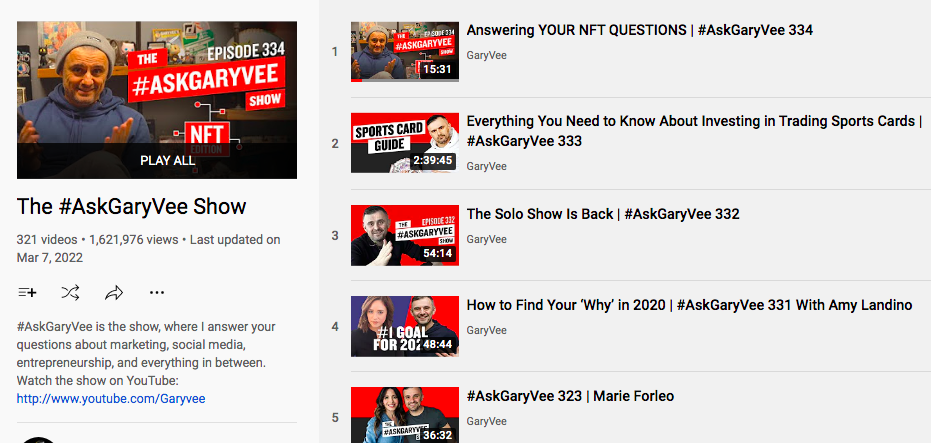This screenshot has width=931, height=443.
Task: Shuffle the playlist with the shuffle icon
Action: coord(71,292)
